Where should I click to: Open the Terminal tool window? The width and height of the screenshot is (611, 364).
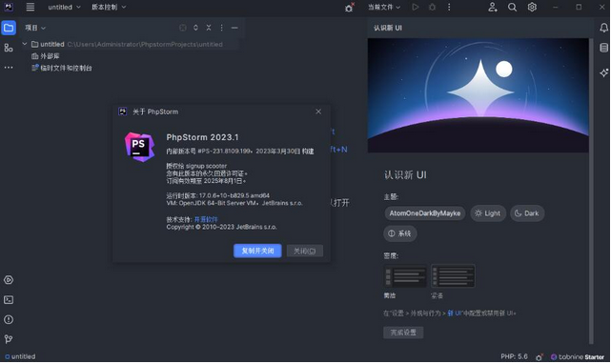click(9, 300)
